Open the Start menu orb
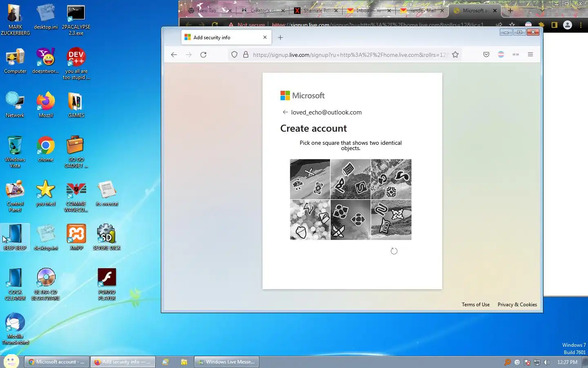 pos(11,361)
